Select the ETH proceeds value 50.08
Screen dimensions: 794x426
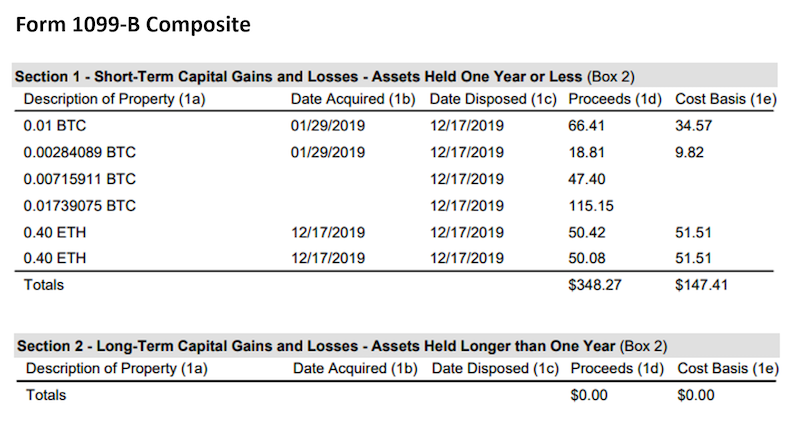pos(588,259)
